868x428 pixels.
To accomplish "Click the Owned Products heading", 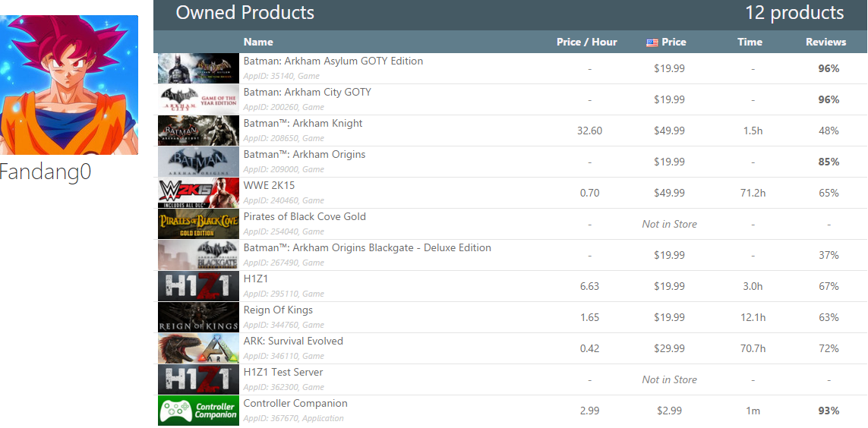I will [245, 13].
